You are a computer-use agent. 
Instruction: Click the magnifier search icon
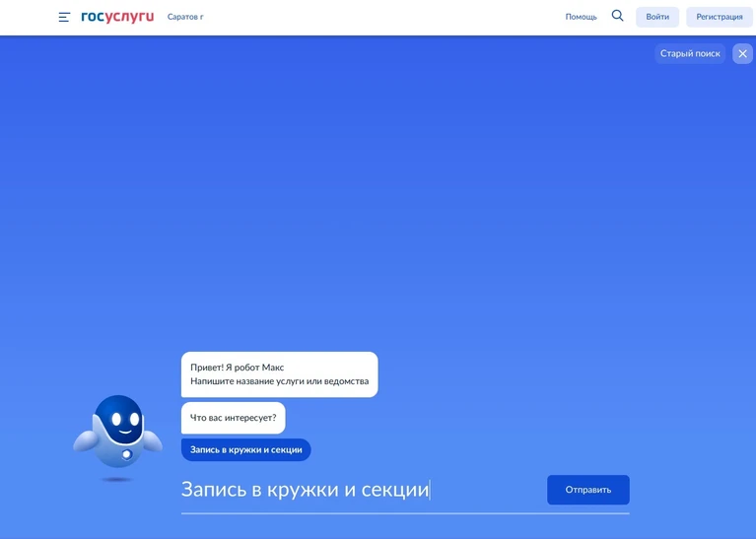tap(617, 16)
